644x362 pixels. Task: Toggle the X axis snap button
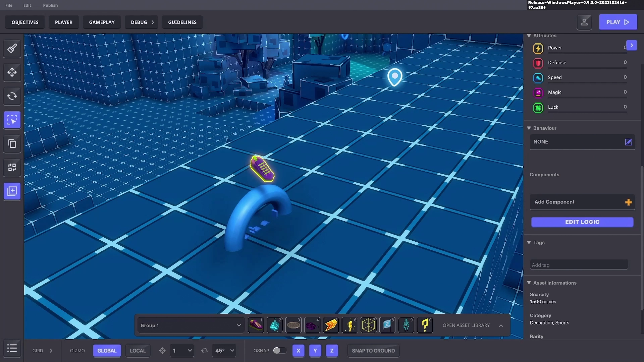tap(298, 351)
